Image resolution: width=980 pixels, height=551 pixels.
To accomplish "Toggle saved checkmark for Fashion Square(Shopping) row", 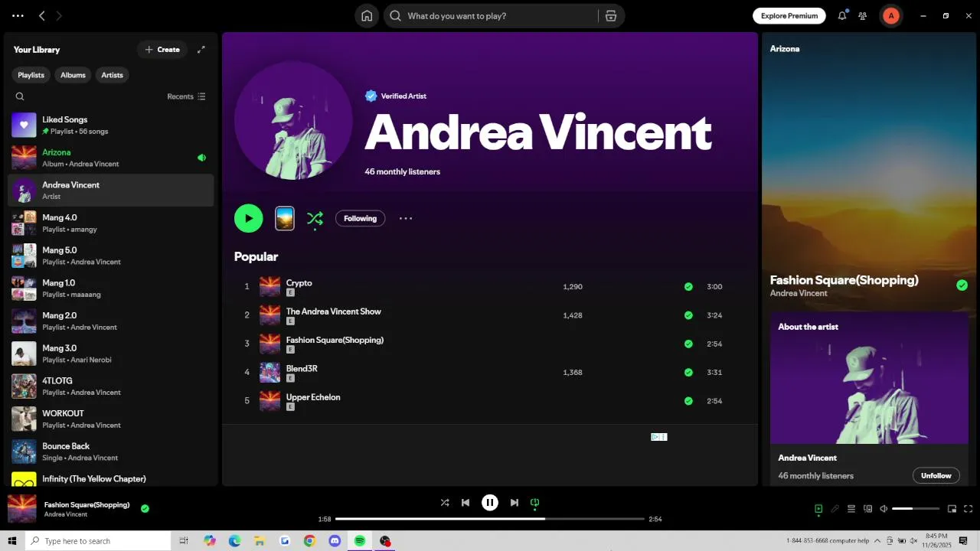I will pyautogui.click(x=688, y=344).
